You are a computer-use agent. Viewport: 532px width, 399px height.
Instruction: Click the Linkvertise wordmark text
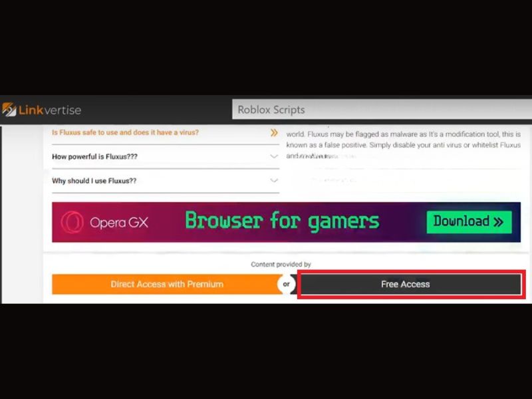pyautogui.click(x=50, y=110)
